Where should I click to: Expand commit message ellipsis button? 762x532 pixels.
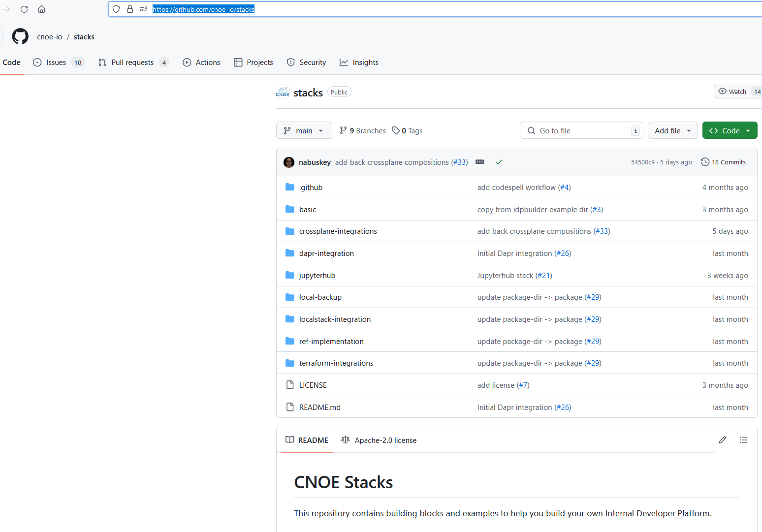(x=480, y=162)
